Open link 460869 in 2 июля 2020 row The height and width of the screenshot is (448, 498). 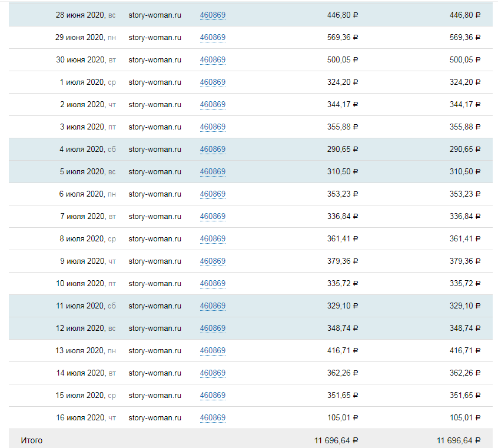coord(213,105)
